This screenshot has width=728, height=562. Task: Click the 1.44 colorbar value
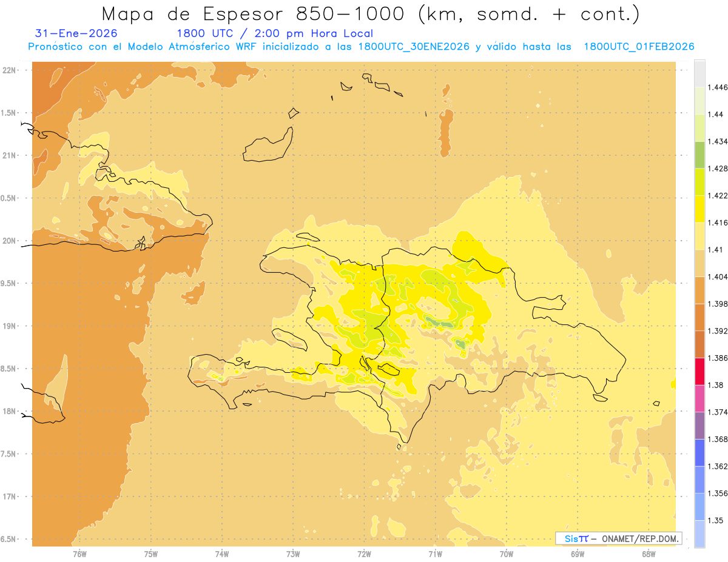click(x=715, y=114)
